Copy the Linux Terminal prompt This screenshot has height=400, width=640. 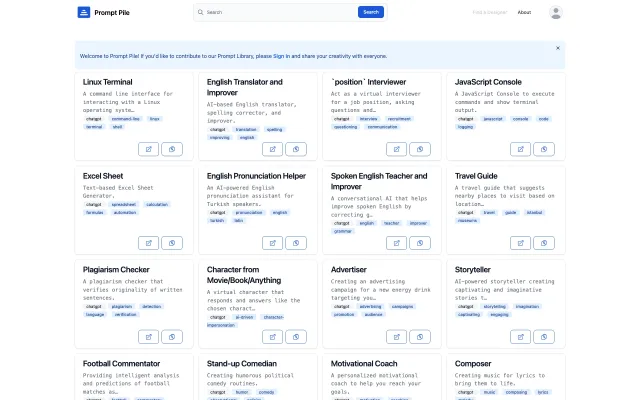pos(172,149)
